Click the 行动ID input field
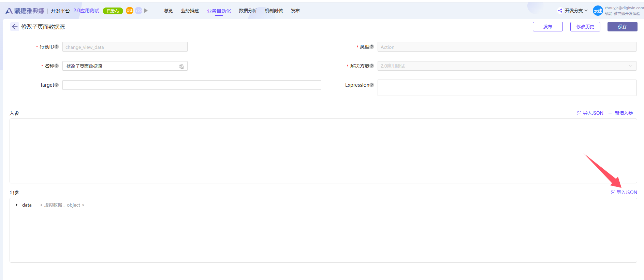The height and width of the screenshot is (280, 644). tap(125, 47)
